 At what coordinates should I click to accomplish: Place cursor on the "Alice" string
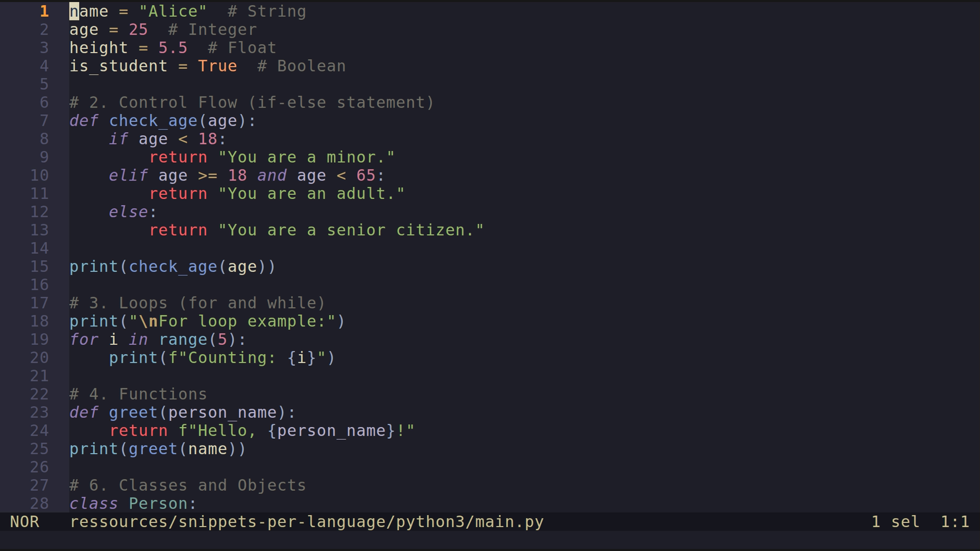click(173, 11)
